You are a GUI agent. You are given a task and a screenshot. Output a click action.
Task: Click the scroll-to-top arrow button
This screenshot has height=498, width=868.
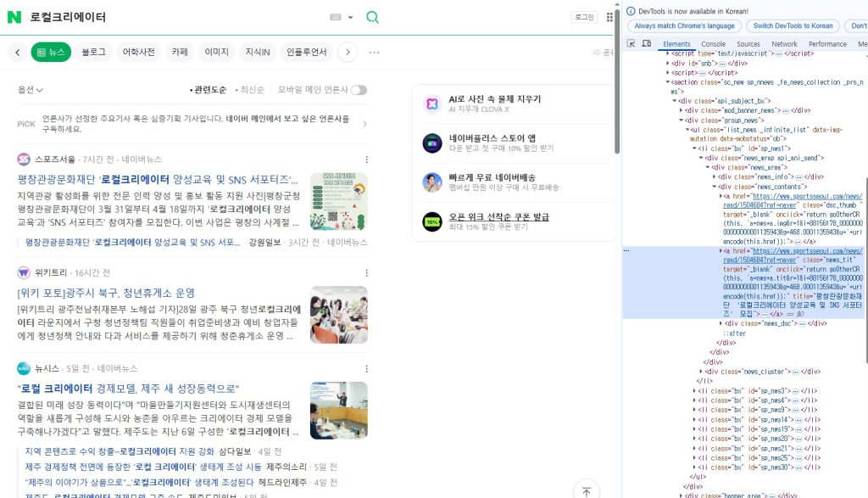587,491
